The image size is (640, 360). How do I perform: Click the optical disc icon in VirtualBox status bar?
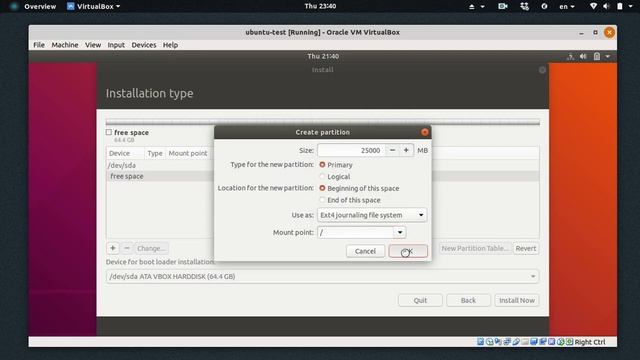489,342
